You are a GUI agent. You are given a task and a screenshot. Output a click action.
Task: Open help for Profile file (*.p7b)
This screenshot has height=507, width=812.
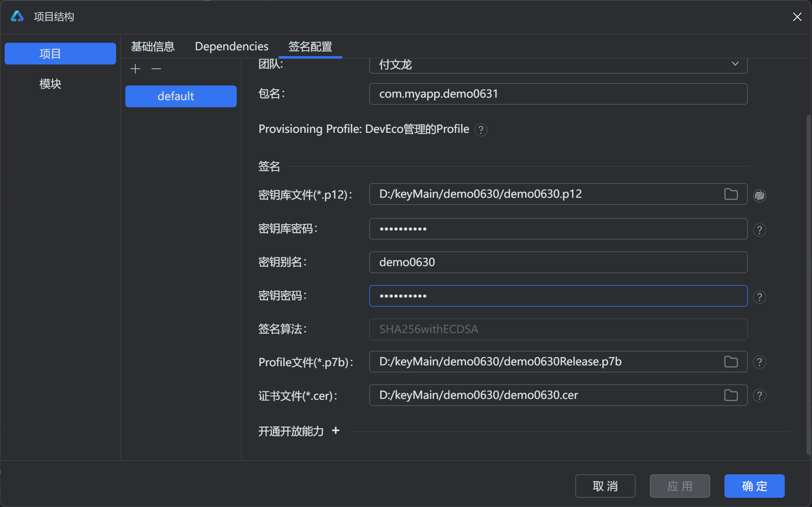point(760,362)
